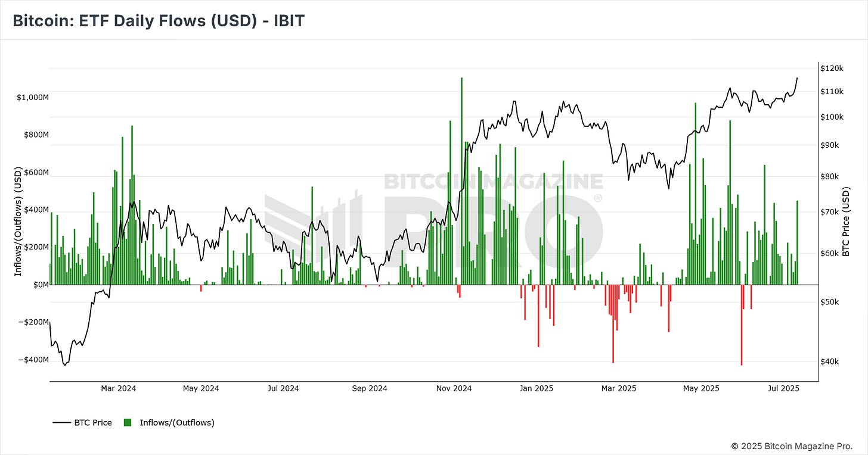Click the '$200M' left axis label
This screenshot has height=455, width=868.
coord(36,247)
